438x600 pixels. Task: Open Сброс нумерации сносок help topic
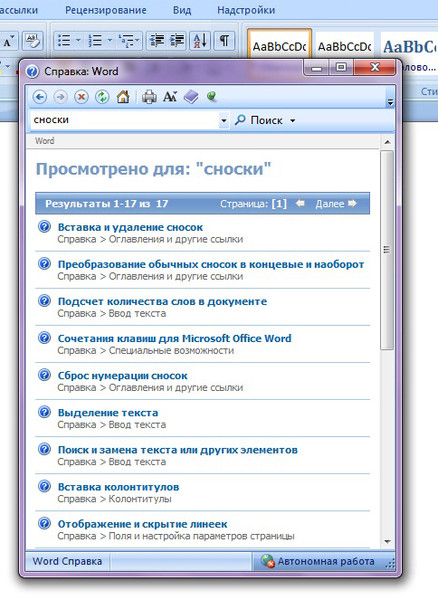tap(123, 376)
